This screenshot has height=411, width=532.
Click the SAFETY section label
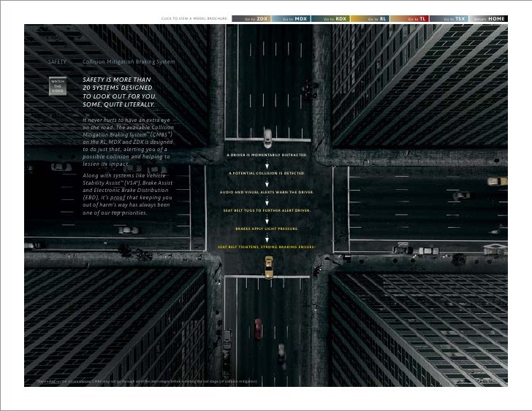pyautogui.click(x=57, y=61)
